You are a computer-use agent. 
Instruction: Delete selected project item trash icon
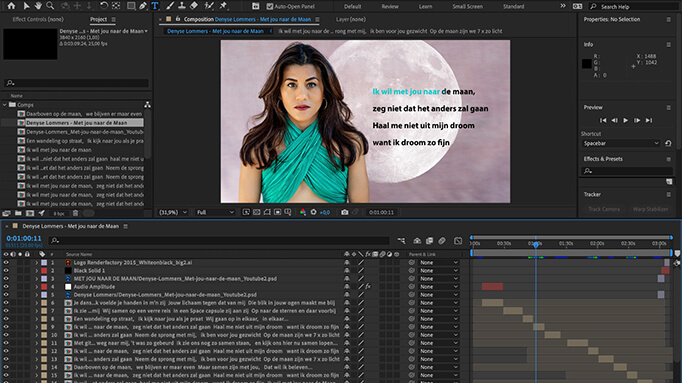click(x=75, y=213)
